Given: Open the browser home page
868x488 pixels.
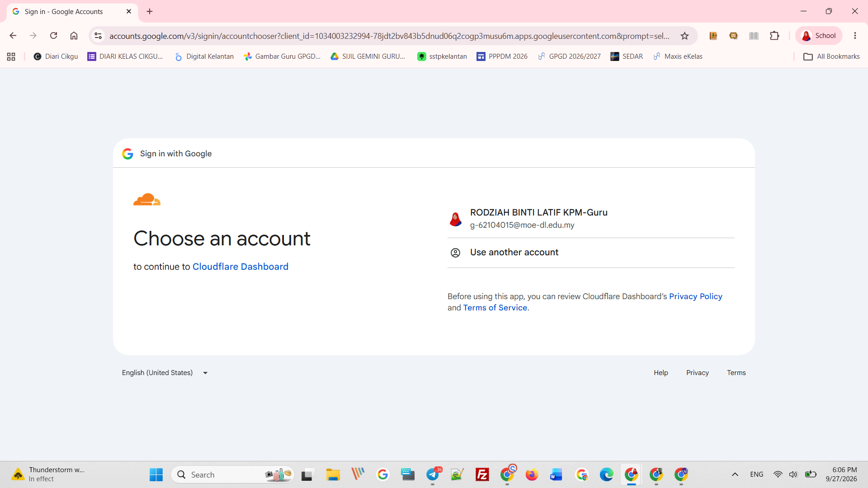Looking at the screenshot, I should (x=74, y=36).
